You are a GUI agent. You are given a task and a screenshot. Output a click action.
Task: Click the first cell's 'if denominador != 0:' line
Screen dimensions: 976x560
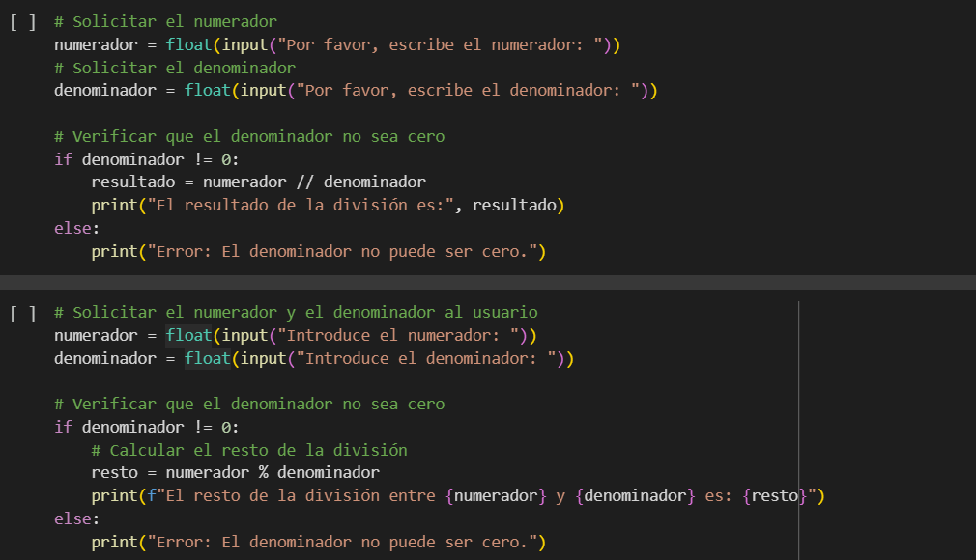coord(146,160)
